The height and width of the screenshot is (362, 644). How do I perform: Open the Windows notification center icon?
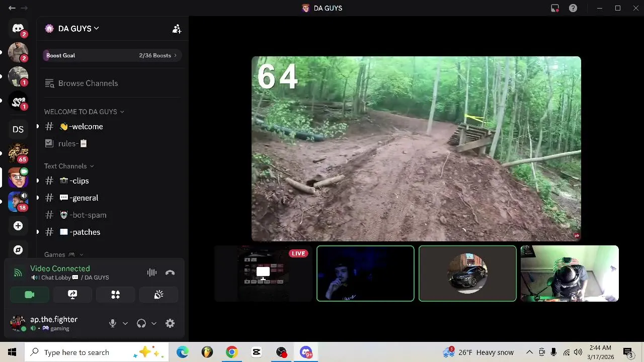628,352
